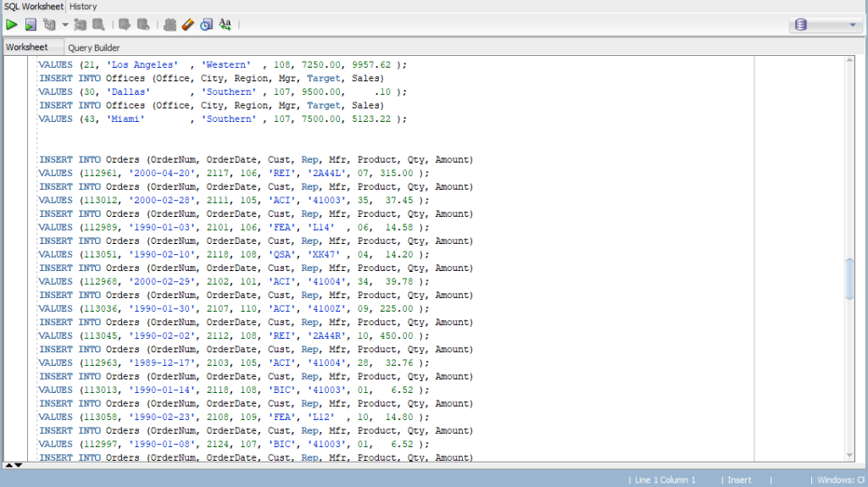Click the amount 5123.22 in the editor
868x487 pixels.
[x=371, y=119]
